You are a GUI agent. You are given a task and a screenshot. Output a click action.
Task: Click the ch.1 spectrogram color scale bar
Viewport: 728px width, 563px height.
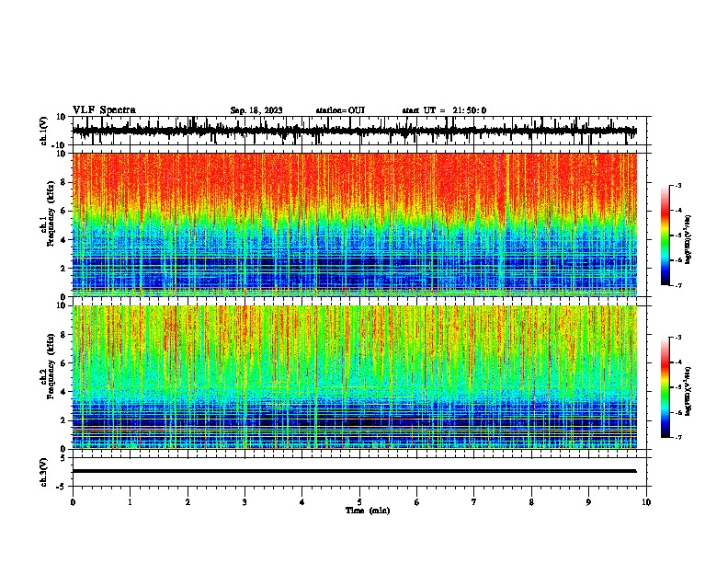coord(665,236)
